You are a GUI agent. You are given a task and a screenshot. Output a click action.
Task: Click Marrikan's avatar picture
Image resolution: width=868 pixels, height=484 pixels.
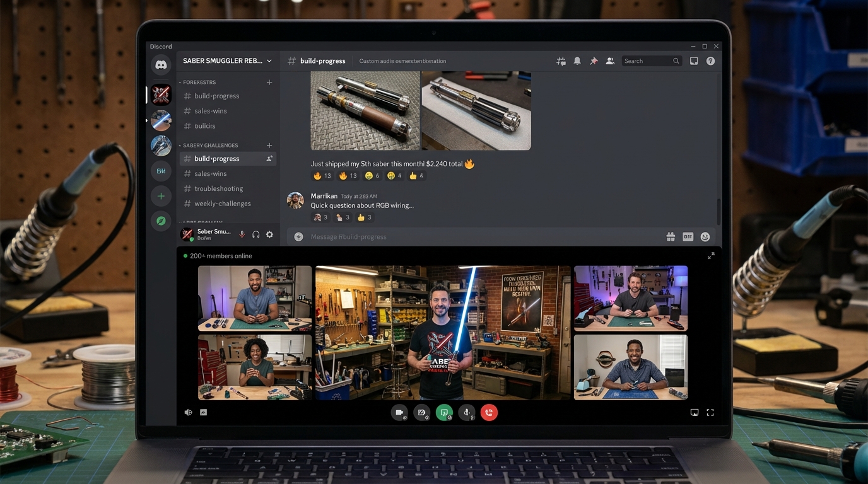[x=295, y=200]
